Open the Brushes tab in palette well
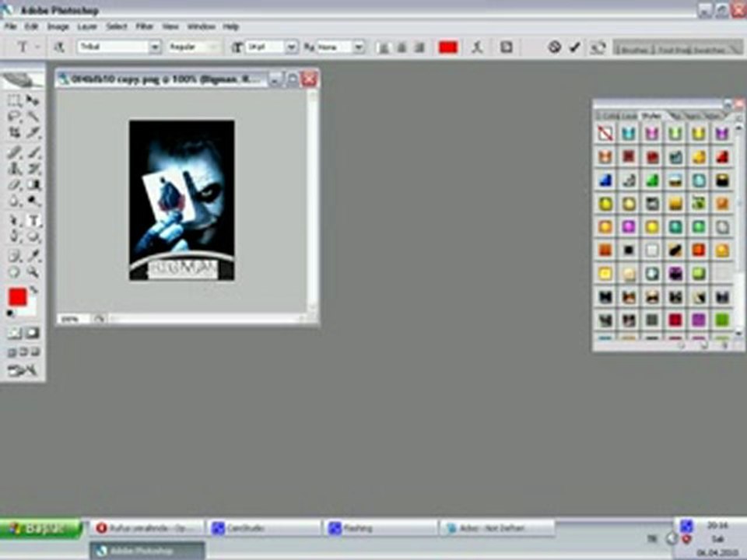Screen dimensions: 747x560 pos(633,49)
